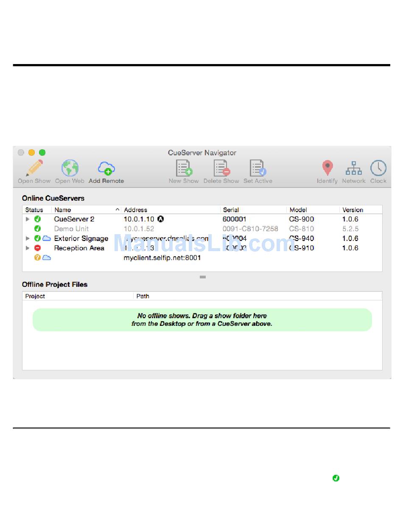This screenshot has width=403, height=532.
Task: Expand the Exterior Signage row
Action: pos(28,238)
